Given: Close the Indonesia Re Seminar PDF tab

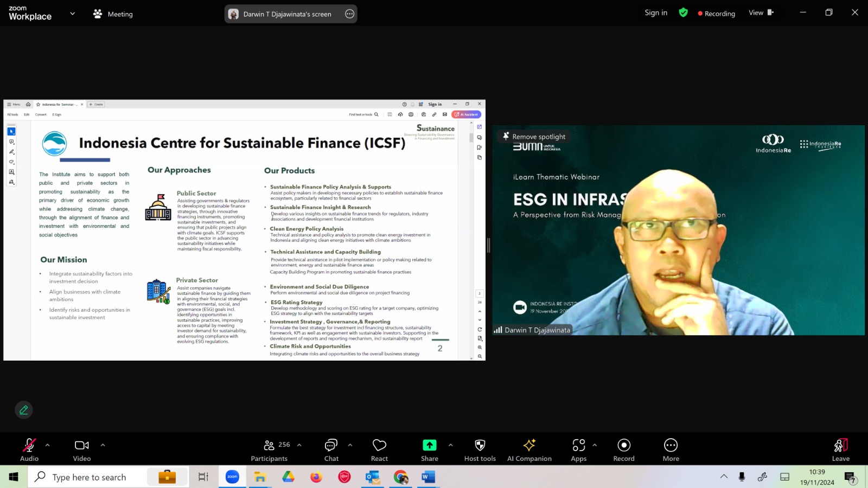Looking at the screenshot, I should click(82, 104).
